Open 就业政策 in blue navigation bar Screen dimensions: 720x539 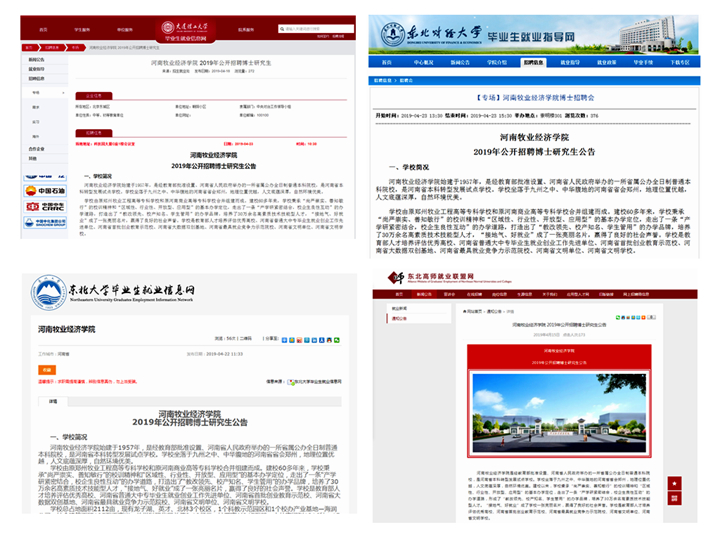point(607,62)
